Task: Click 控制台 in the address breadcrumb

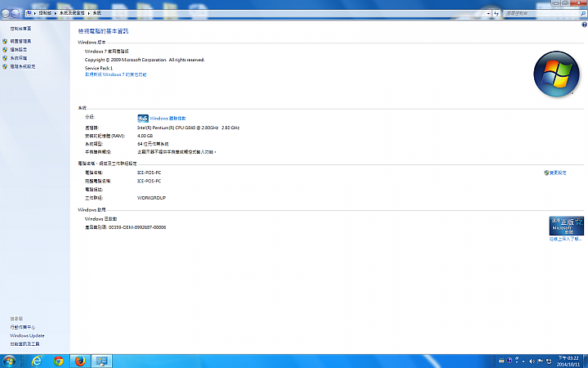Action: pyautogui.click(x=45, y=13)
